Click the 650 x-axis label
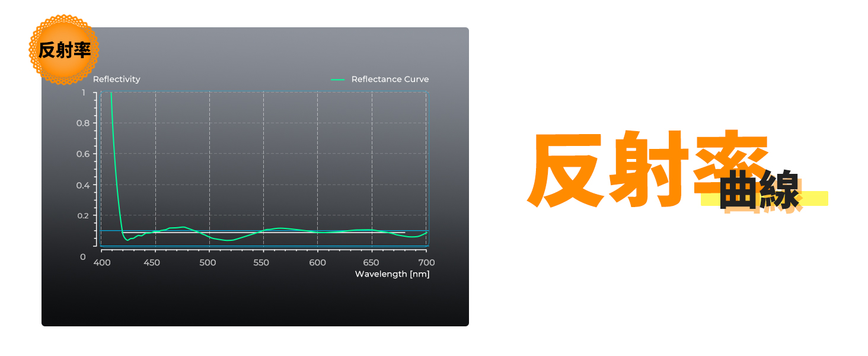Screen dimensions: 868x356 [x=372, y=262]
